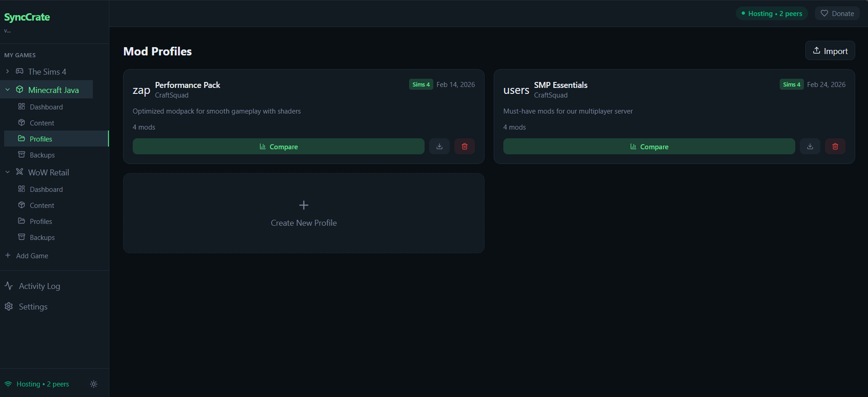
Task: Click the Hosting 2 peers status badge
Action: coord(771,14)
